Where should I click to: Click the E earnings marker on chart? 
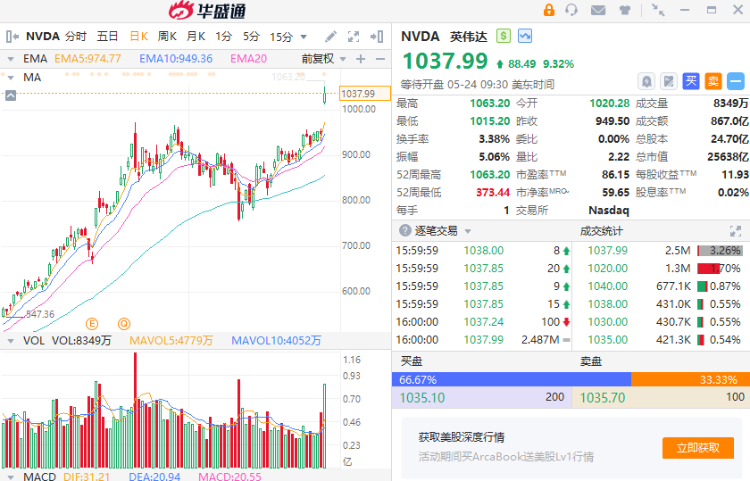point(92,324)
